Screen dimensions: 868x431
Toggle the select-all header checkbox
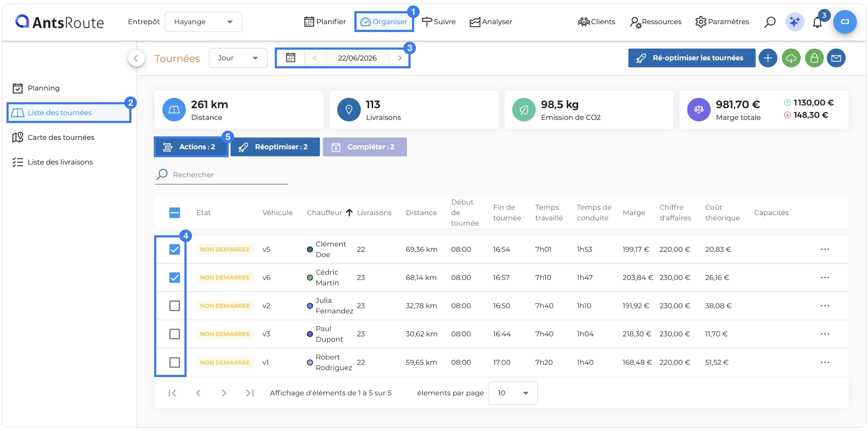175,213
